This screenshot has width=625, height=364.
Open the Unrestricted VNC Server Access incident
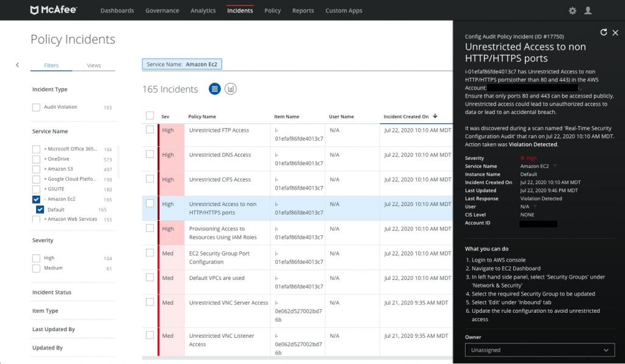[x=228, y=302]
